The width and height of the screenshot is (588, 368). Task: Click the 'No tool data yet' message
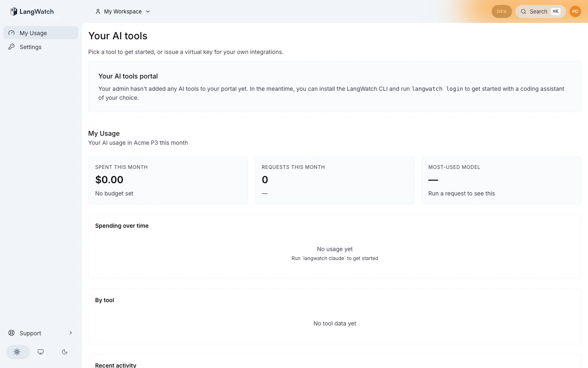(x=335, y=323)
